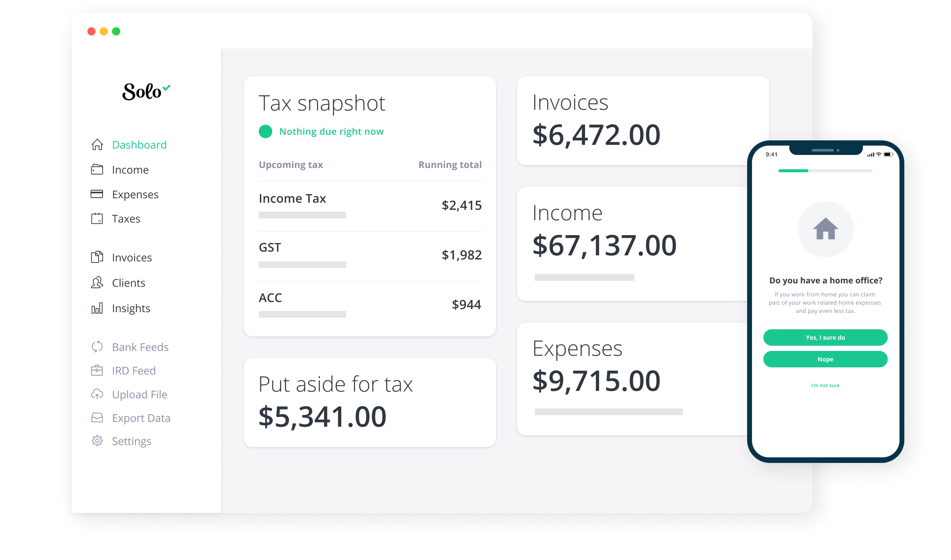
Task: Click the Invoices sidebar icon
Action: [x=96, y=257]
